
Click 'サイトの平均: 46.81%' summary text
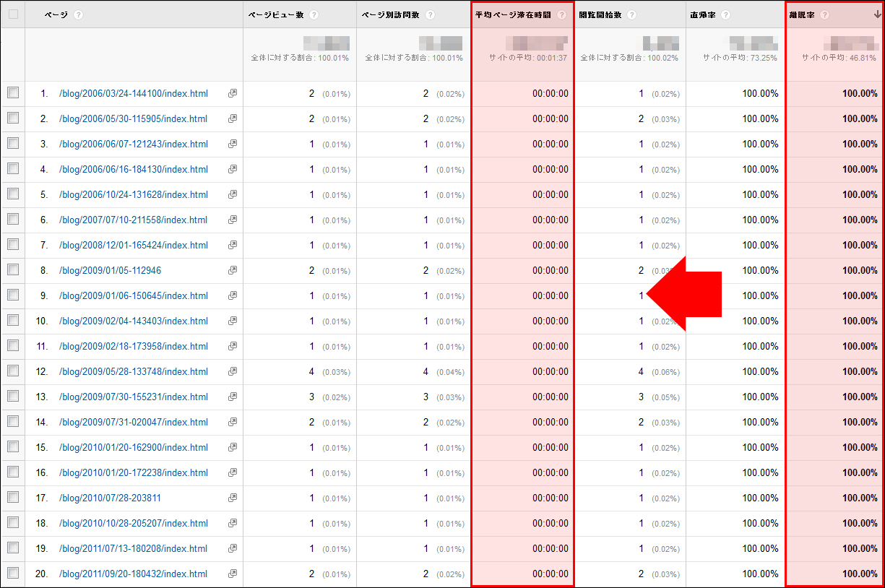point(840,58)
